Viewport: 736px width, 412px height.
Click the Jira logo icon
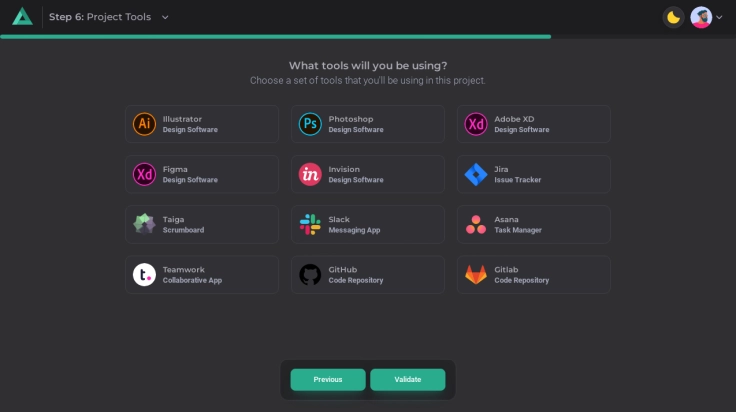click(x=476, y=174)
